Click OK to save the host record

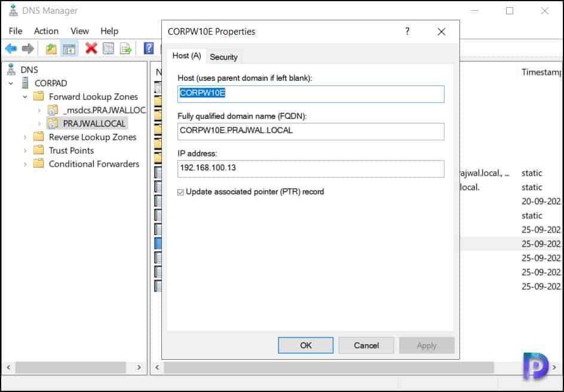coord(305,345)
